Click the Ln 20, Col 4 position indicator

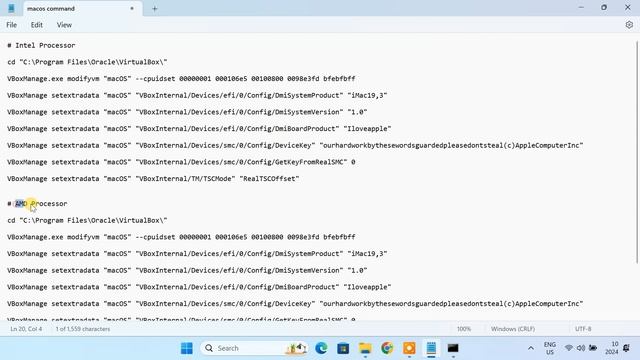click(26, 329)
